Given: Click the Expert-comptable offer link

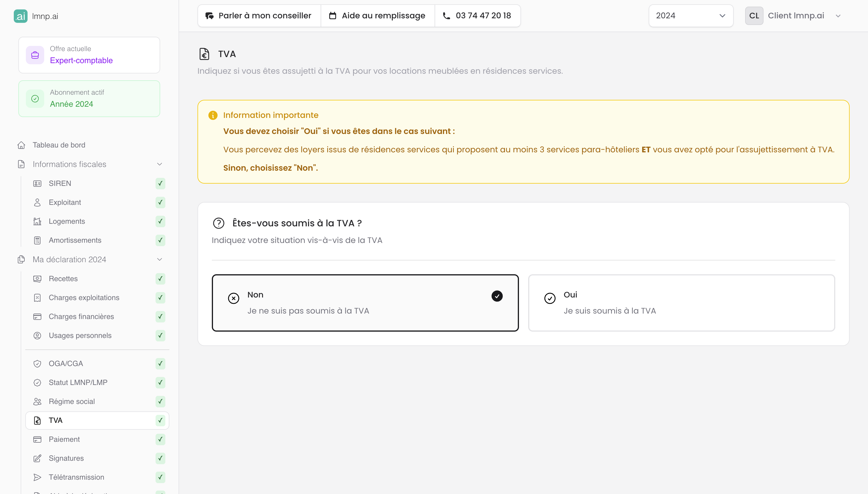Looking at the screenshot, I should pyautogui.click(x=81, y=61).
